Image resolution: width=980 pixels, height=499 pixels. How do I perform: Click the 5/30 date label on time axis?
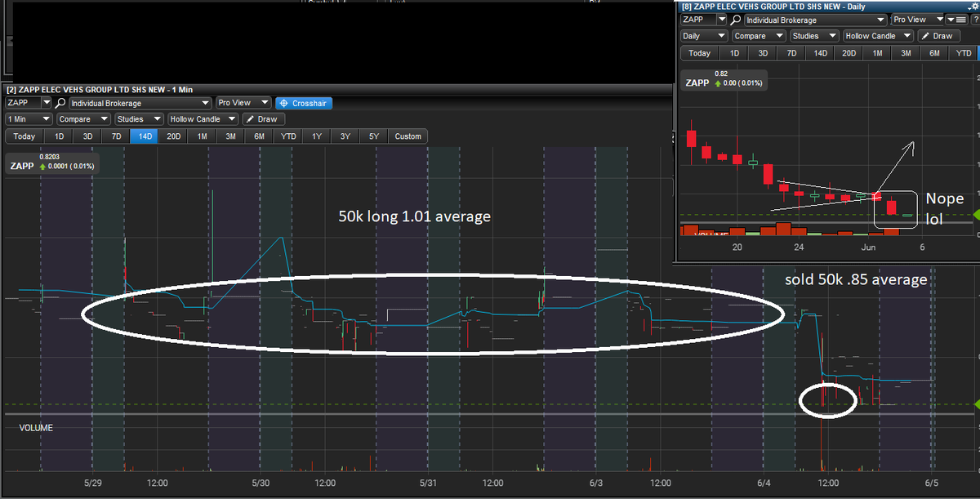point(261,483)
